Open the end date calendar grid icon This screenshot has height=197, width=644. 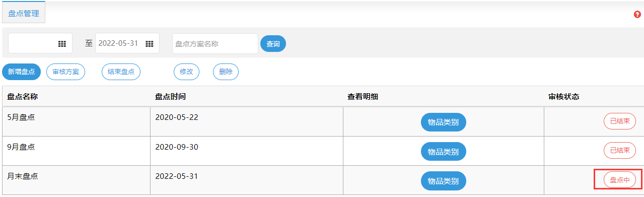149,44
